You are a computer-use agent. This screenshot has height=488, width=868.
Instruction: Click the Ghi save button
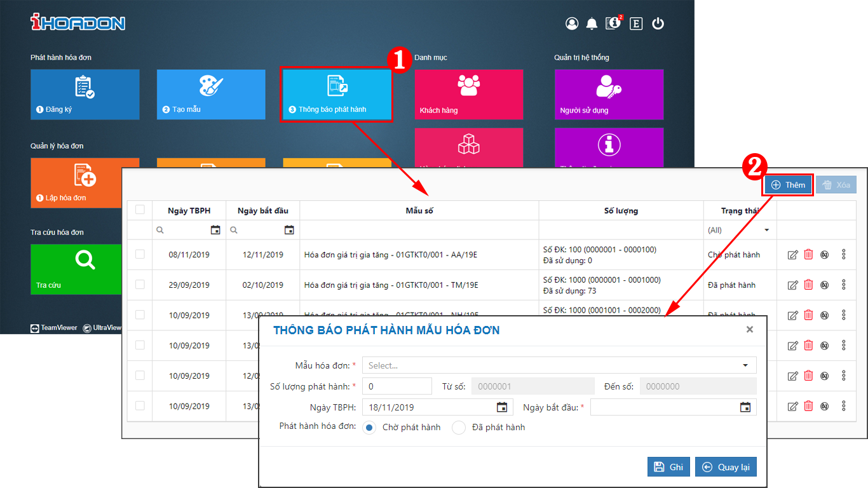(668, 467)
